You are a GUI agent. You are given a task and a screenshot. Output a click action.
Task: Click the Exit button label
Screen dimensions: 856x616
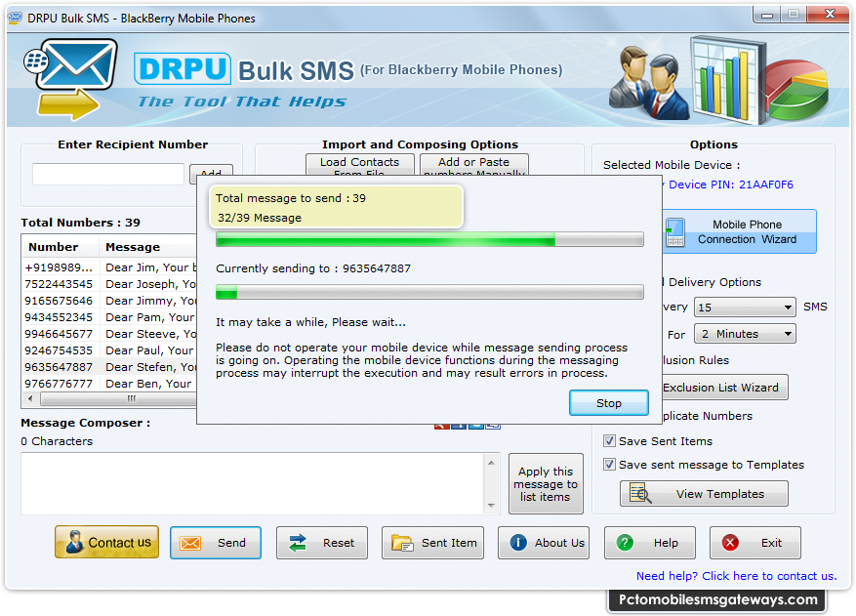click(771, 543)
